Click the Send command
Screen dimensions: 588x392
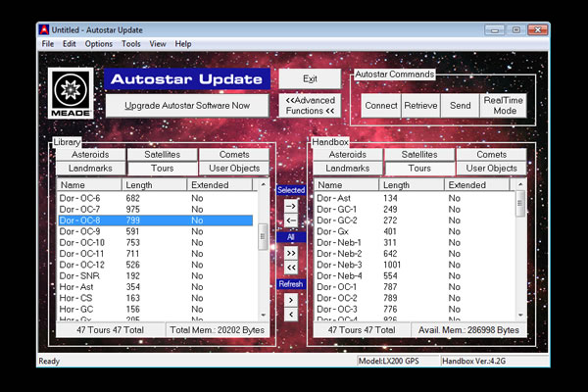[x=461, y=106]
